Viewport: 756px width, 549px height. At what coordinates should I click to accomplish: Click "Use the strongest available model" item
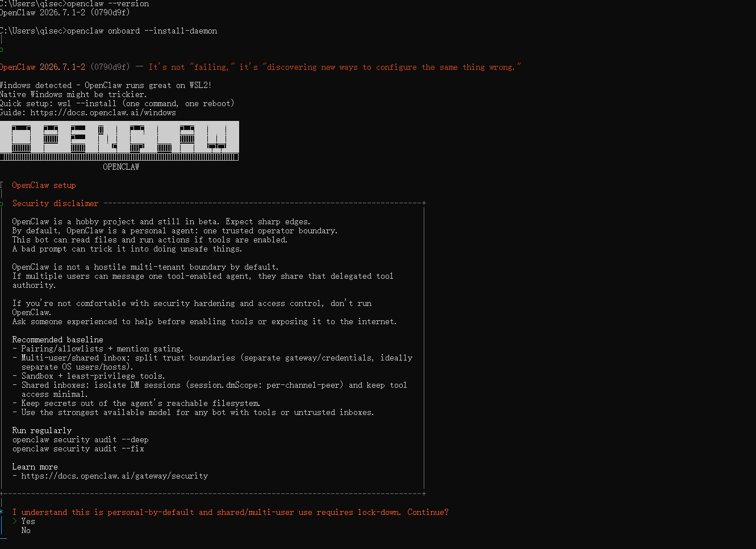(193, 412)
